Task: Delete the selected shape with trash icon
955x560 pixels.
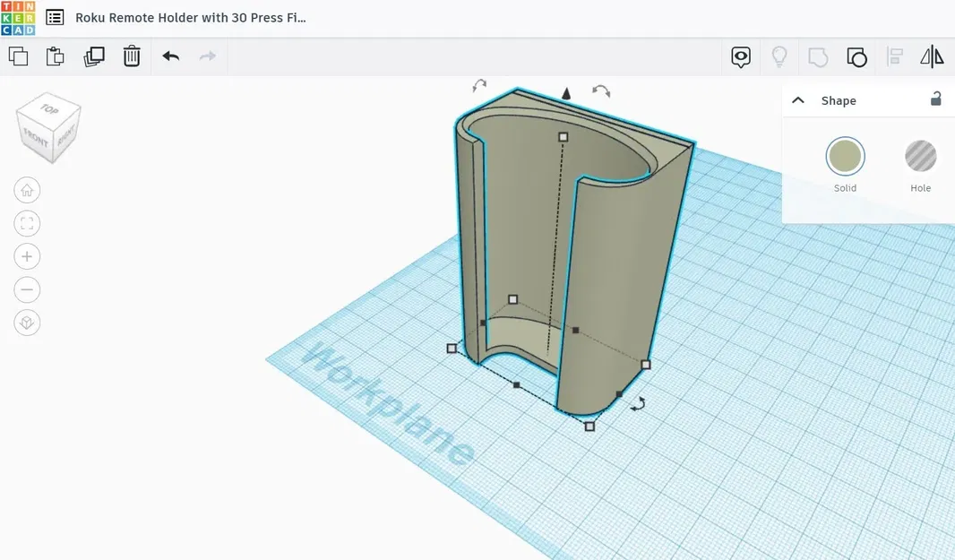Action: click(132, 56)
